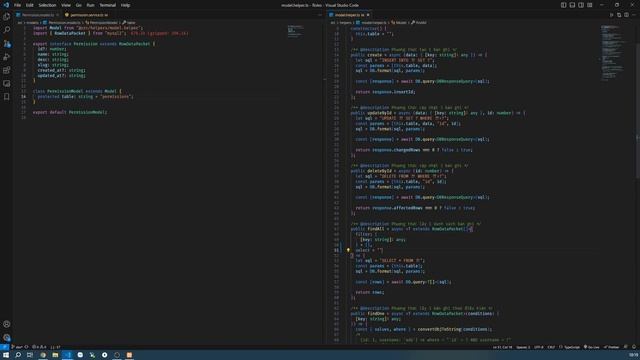This screenshot has width=640, height=360.
Task: Open the Terminal menu
Action: 107,5
